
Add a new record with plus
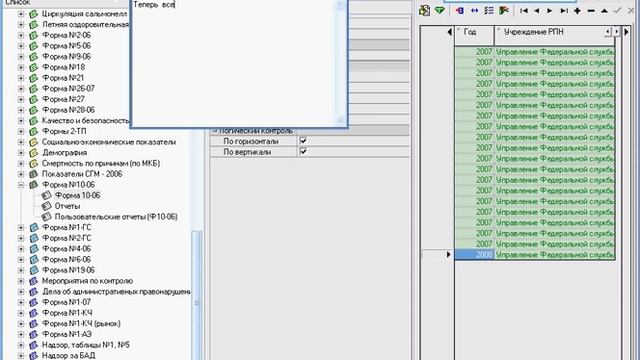pyautogui.click(x=577, y=11)
